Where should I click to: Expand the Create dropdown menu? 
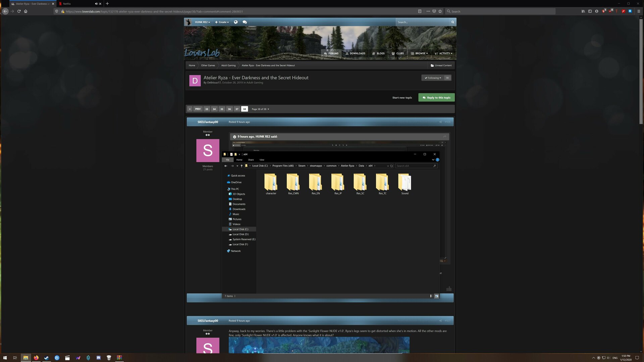pyautogui.click(x=222, y=22)
